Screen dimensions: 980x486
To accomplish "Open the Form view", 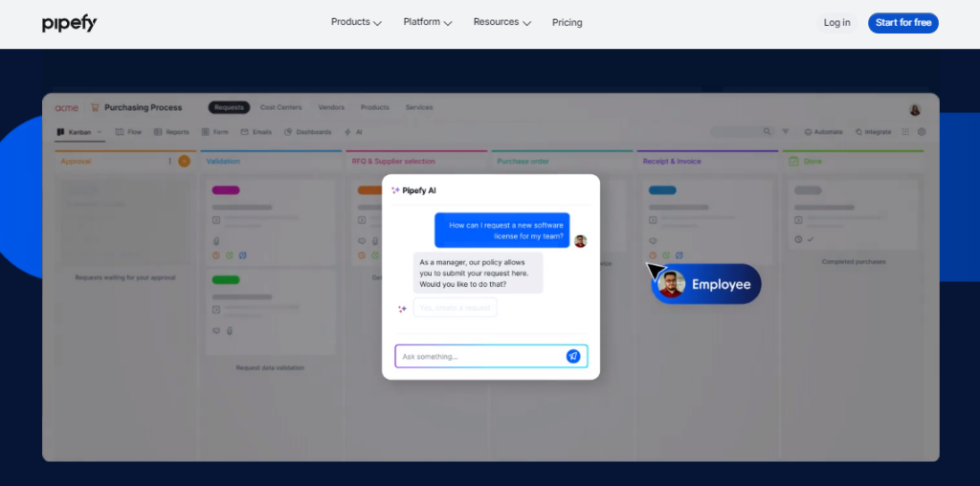I will tap(215, 132).
